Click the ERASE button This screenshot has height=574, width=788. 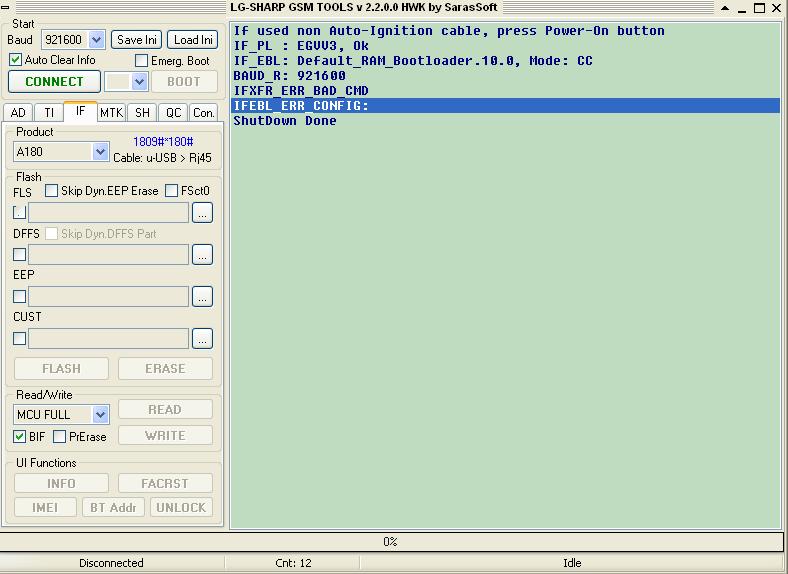(165, 368)
